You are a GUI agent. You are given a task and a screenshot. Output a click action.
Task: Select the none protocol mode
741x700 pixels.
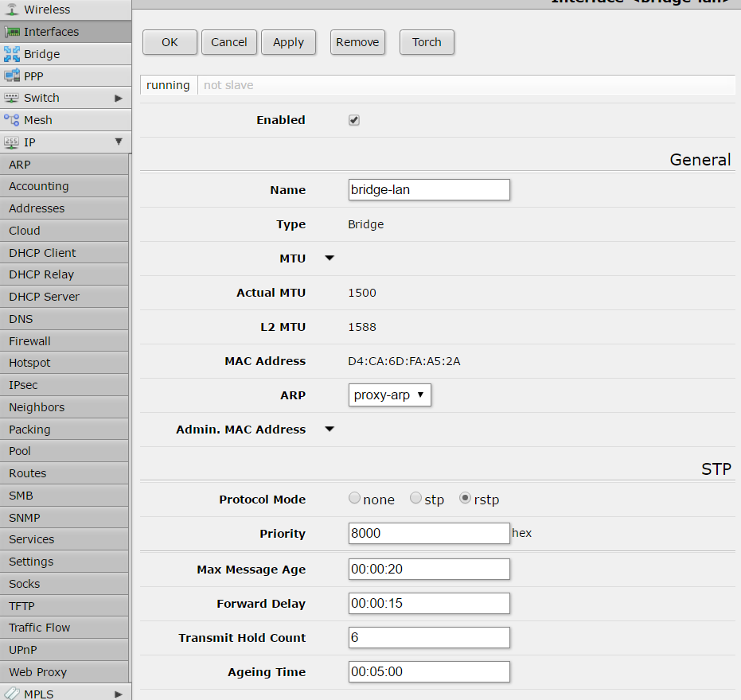(x=354, y=499)
